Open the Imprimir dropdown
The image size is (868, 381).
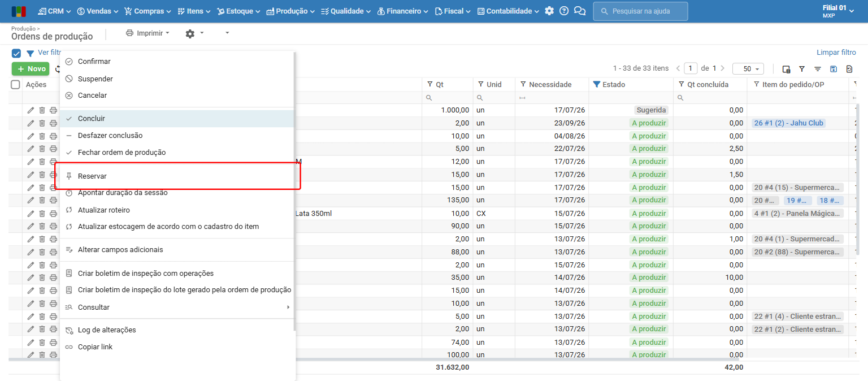tap(147, 33)
